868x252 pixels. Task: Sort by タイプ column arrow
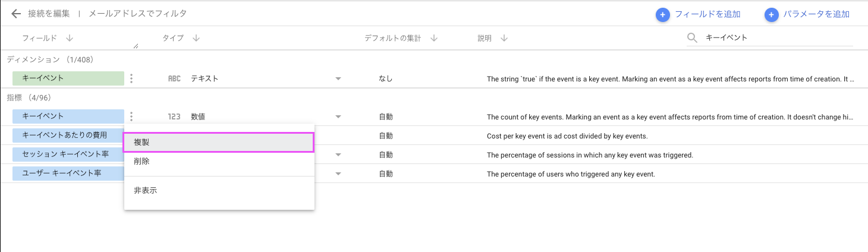click(196, 38)
